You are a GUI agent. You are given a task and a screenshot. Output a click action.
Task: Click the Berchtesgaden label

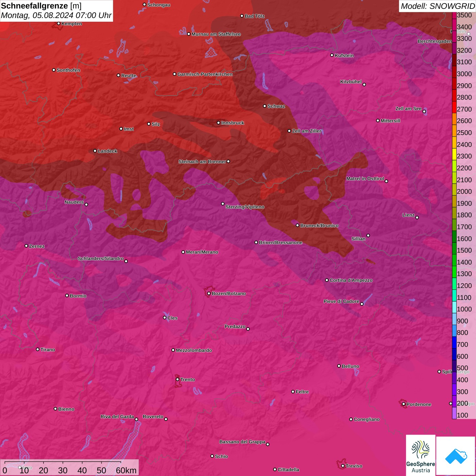tap(435, 41)
